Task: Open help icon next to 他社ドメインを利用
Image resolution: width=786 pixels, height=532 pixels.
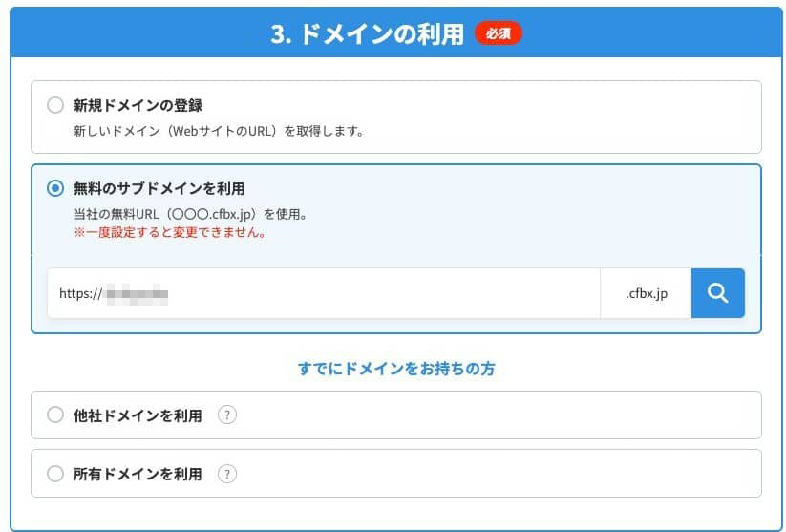Action: click(227, 415)
